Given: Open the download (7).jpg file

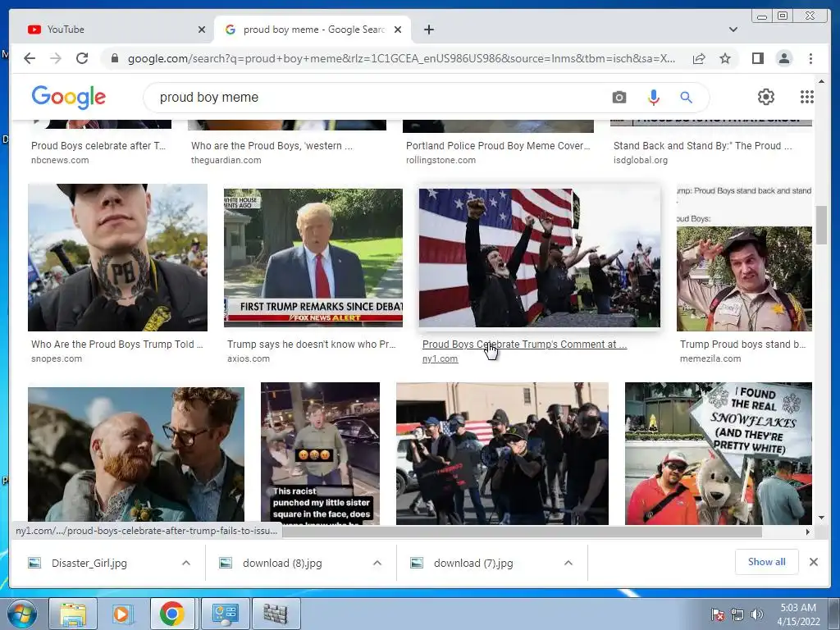Looking at the screenshot, I should (x=473, y=563).
